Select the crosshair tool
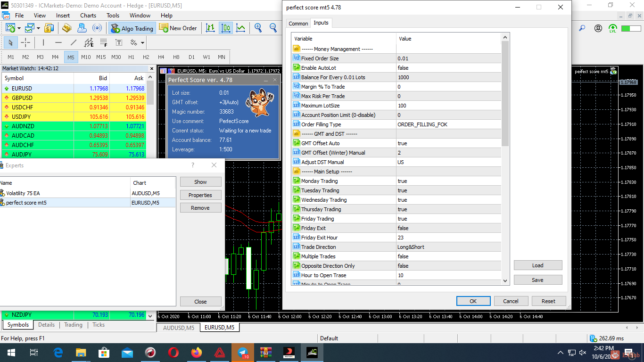Viewport: 644px width, 362px height. pyautogui.click(x=25, y=42)
